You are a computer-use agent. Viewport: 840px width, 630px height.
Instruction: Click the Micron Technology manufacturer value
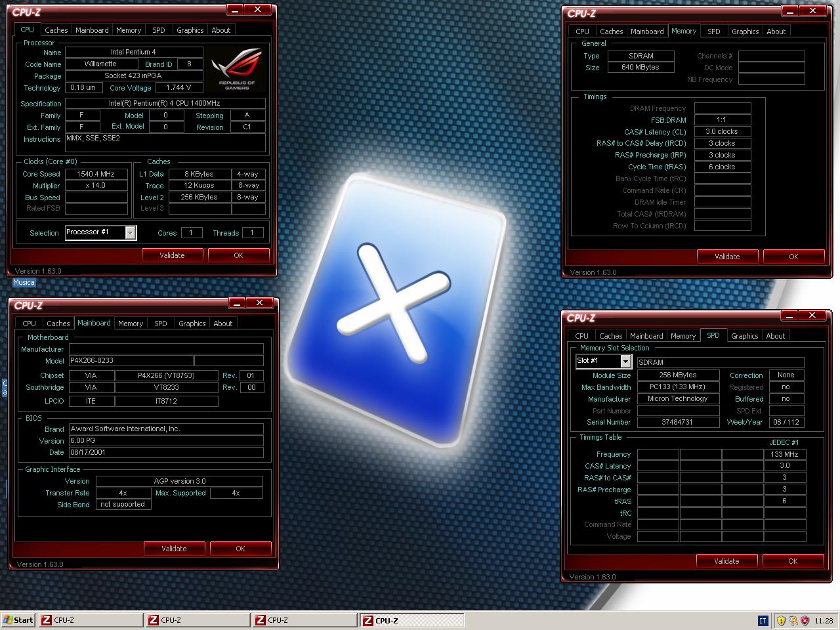click(x=678, y=398)
